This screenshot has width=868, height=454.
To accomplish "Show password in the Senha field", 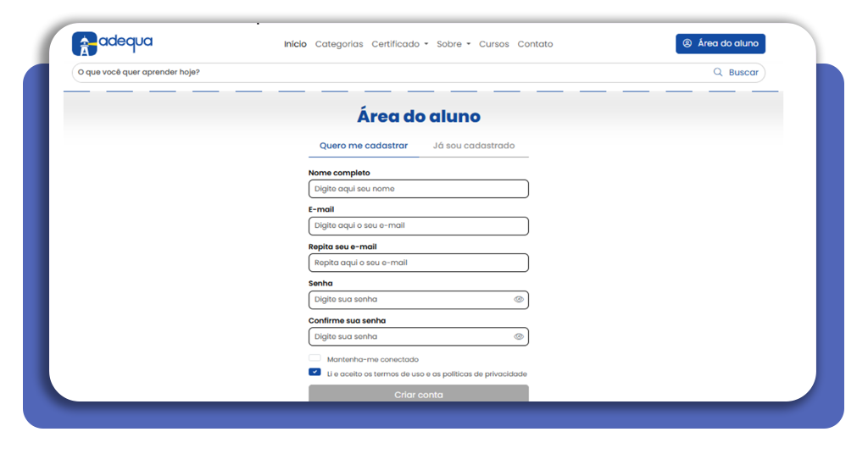I will (x=519, y=300).
